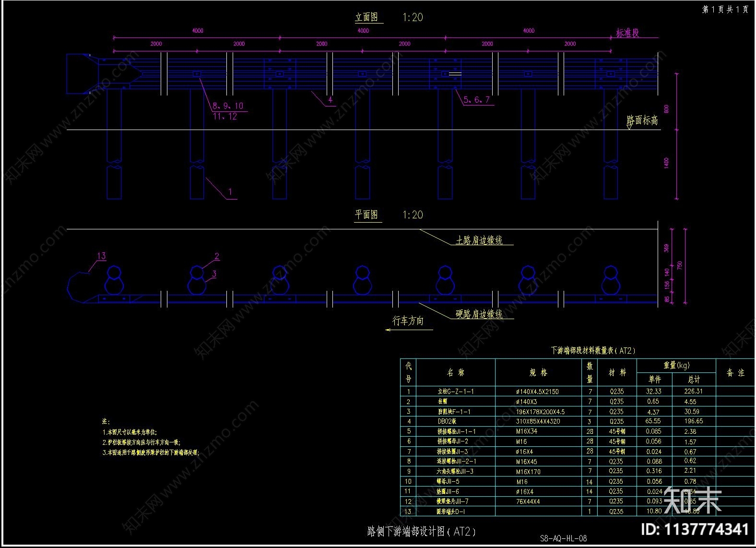Click the 名称 column header
This screenshot has width=756, height=548.
click(456, 372)
